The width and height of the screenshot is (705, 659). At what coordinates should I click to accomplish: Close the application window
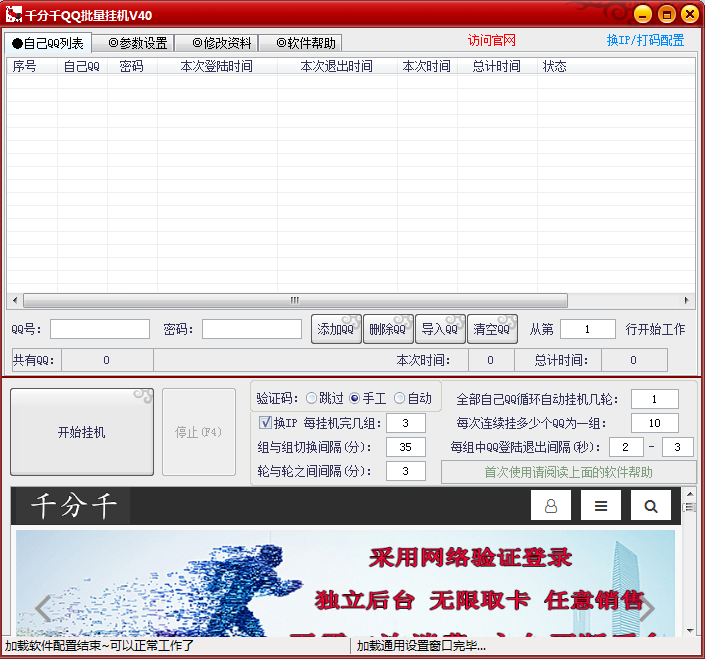point(690,14)
